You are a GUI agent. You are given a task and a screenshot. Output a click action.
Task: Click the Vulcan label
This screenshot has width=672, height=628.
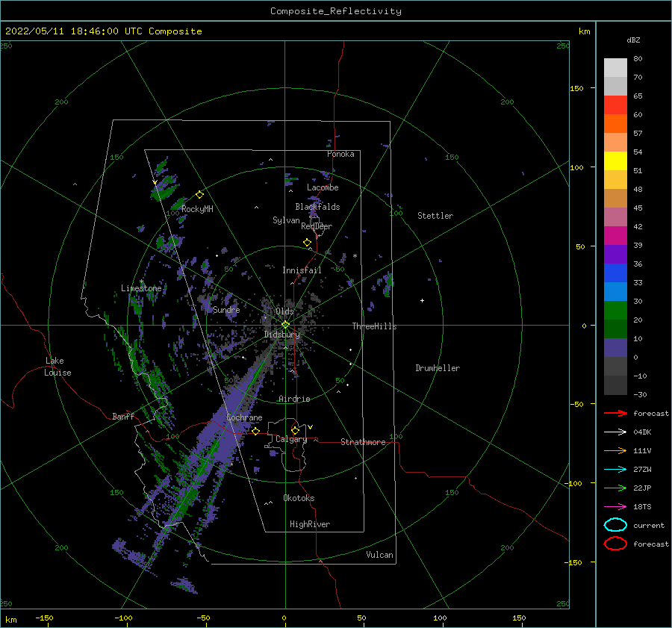(x=379, y=555)
